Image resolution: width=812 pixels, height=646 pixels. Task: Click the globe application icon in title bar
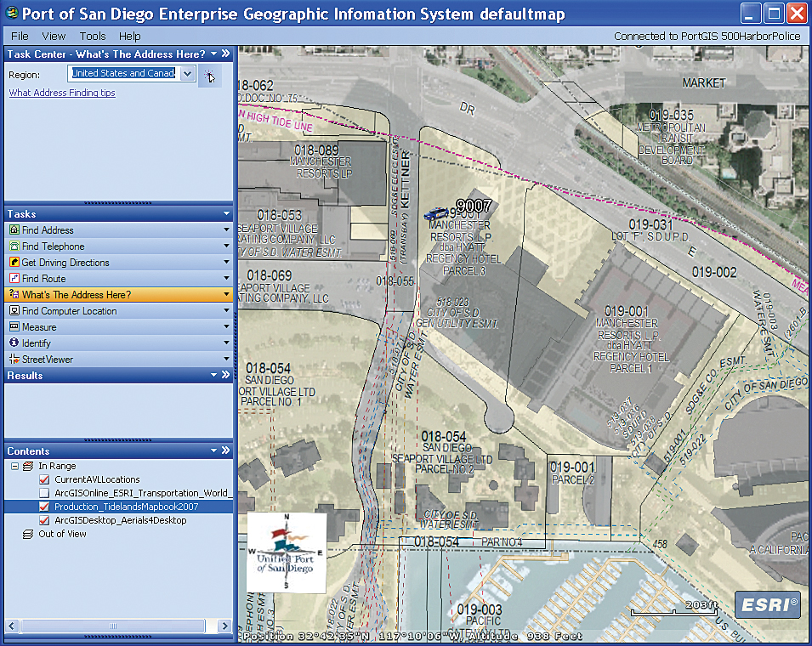(x=11, y=13)
